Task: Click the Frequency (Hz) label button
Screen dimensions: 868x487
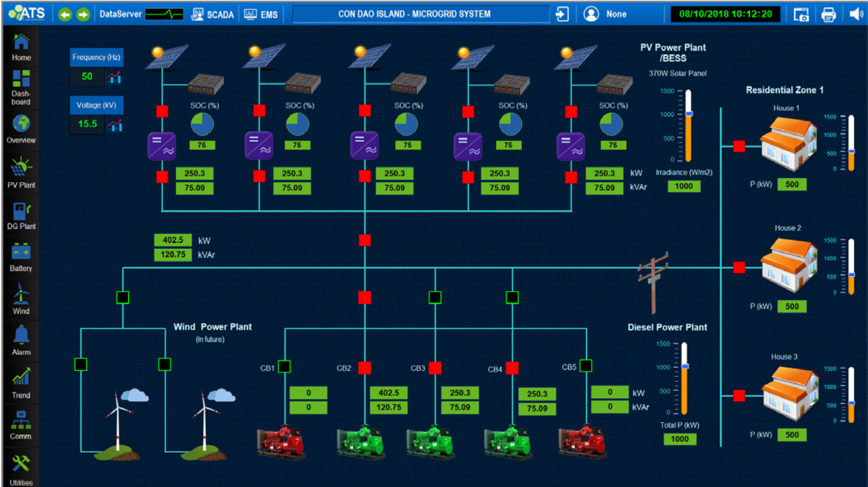Action: coord(95,57)
